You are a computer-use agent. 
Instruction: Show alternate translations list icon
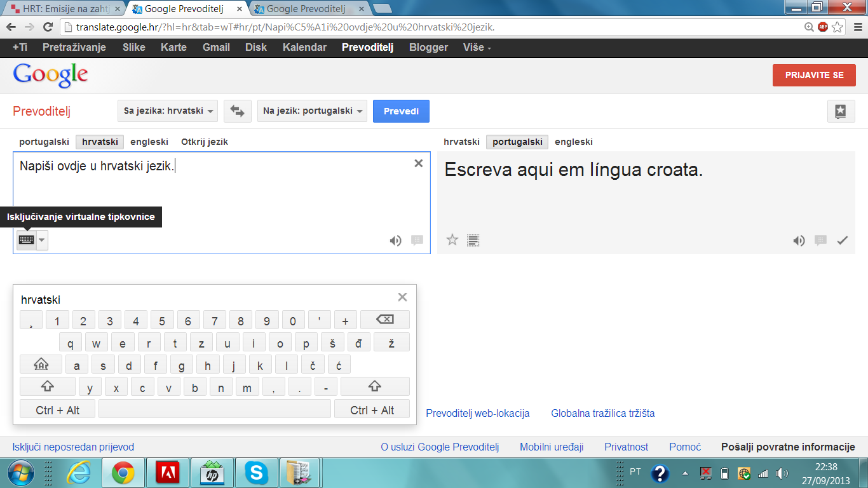(473, 240)
